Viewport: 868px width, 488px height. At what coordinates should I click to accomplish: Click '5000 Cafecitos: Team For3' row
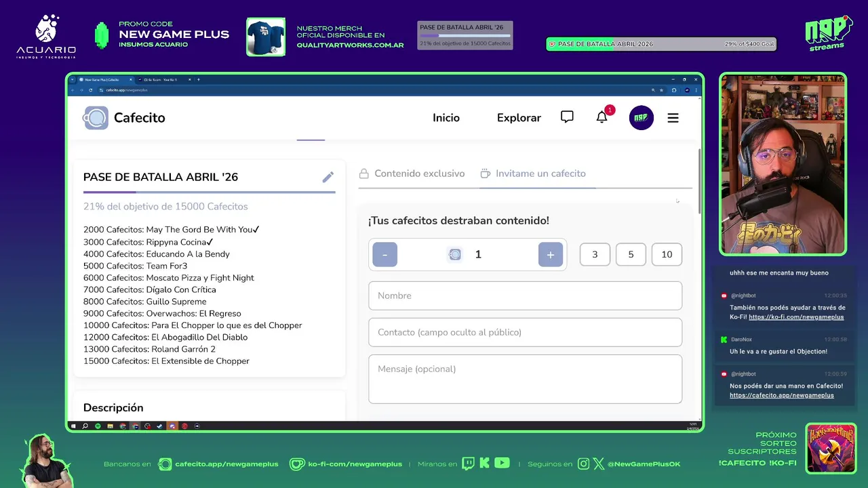(x=135, y=266)
